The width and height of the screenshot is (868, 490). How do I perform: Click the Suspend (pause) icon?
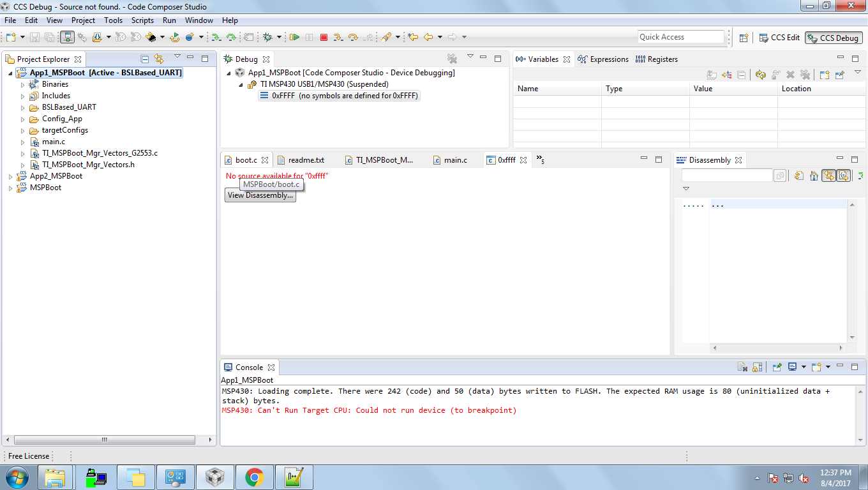pyautogui.click(x=309, y=36)
